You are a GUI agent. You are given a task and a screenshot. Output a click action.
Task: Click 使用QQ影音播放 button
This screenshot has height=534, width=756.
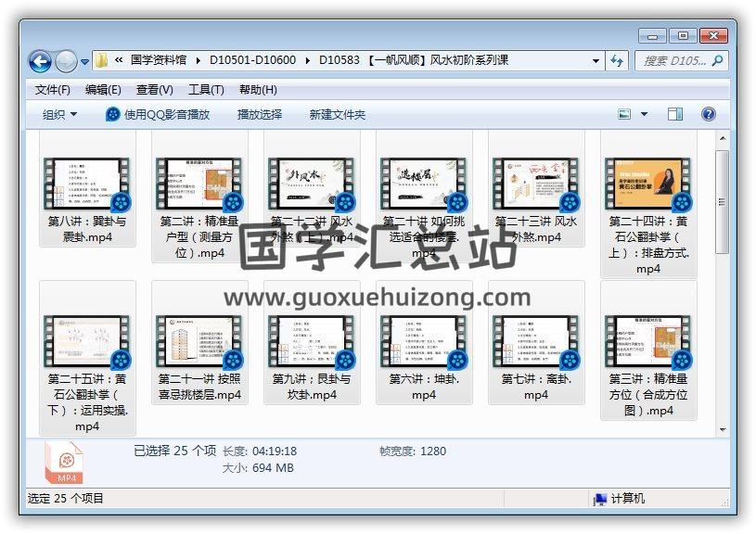[x=158, y=114]
